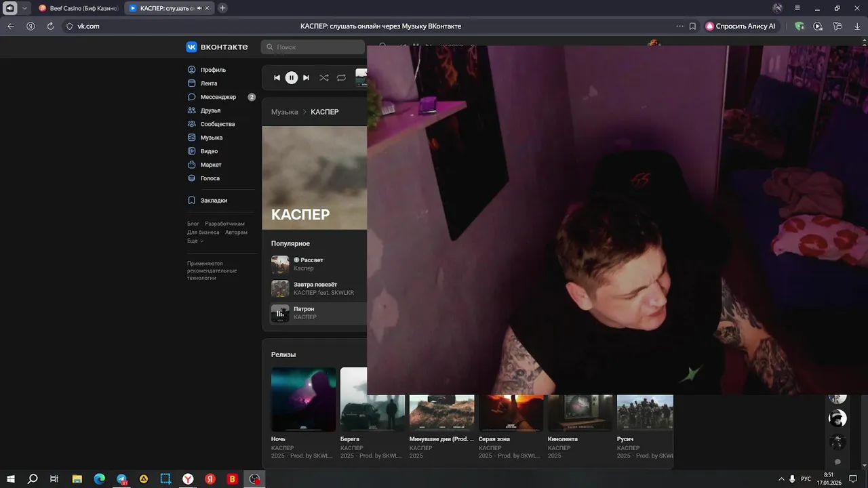Open the three-dots page menu
This screenshot has height=488, width=868.
(x=679, y=26)
